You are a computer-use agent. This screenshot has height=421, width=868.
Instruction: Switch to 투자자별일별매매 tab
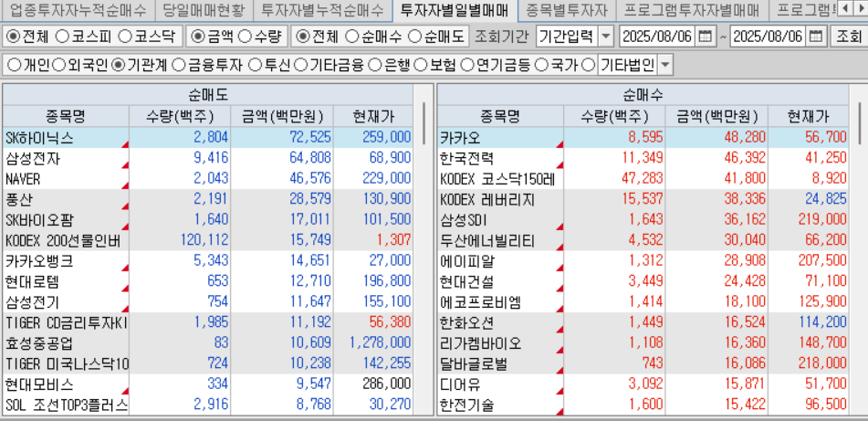pos(454,9)
